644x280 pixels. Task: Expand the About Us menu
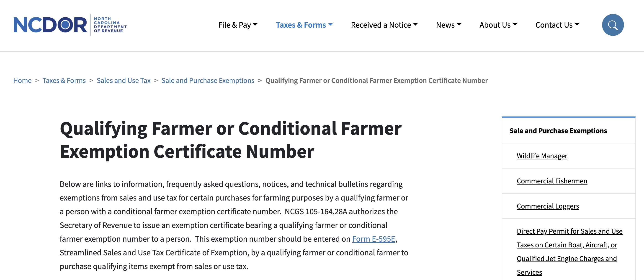[498, 24]
